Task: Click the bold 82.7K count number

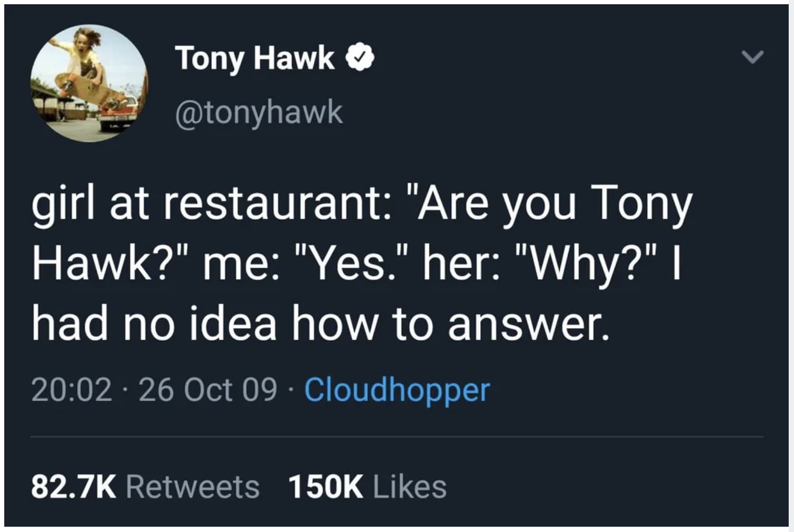Action: (x=73, y=486)
